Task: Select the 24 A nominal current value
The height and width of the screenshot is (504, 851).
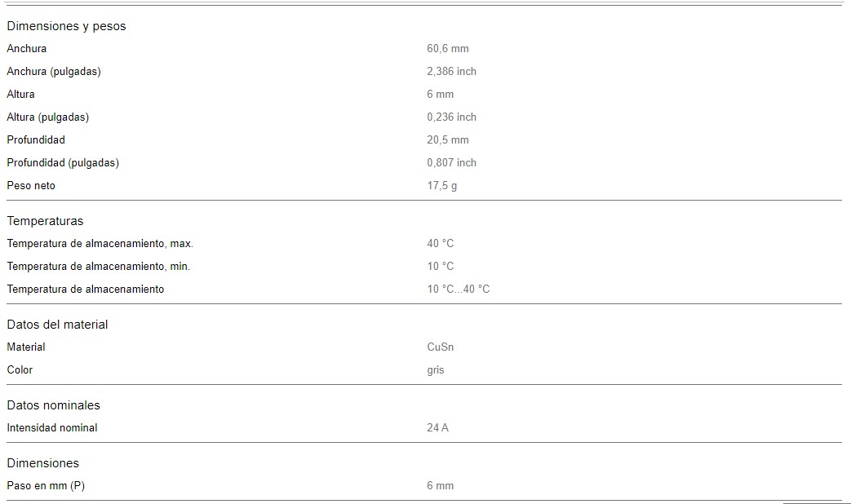Action: [437, 428]
